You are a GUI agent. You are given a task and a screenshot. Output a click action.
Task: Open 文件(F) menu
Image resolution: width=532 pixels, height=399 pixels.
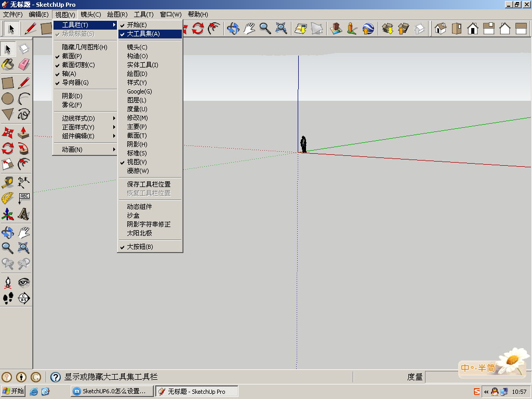13,15
